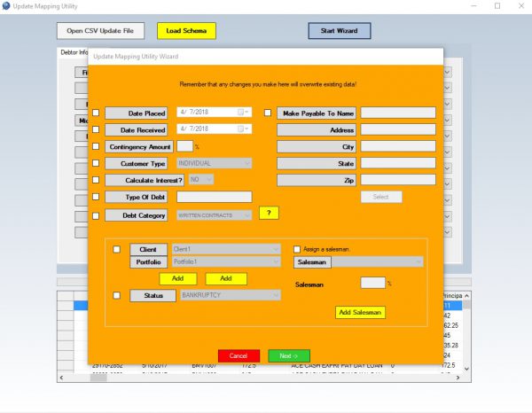This screenshot has width=532, height=413.
Task: Click the Type Of Debt text field
Action: (x=215, y=197)
